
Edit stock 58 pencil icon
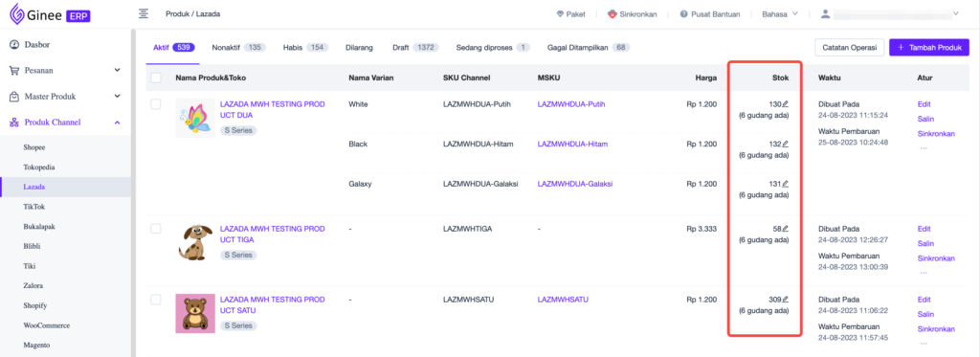coord(786,229)
